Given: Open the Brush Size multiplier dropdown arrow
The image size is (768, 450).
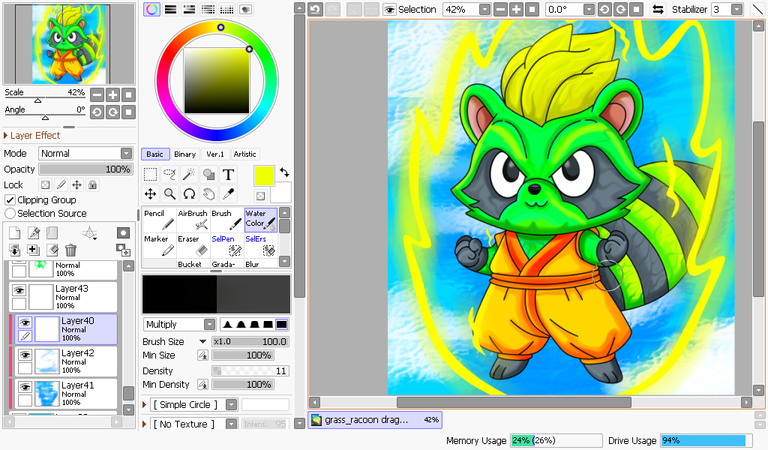Looking at the screenshot, I should point(202,341).
